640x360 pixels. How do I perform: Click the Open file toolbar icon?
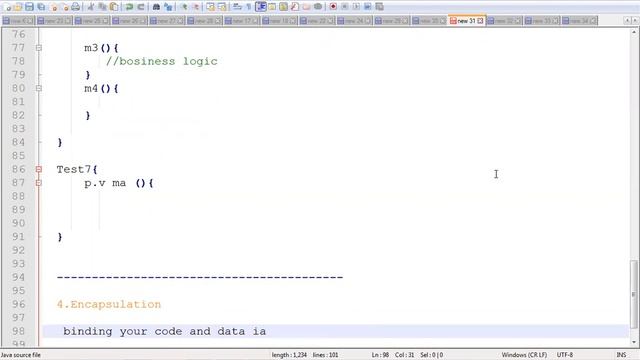pos(18,7)
